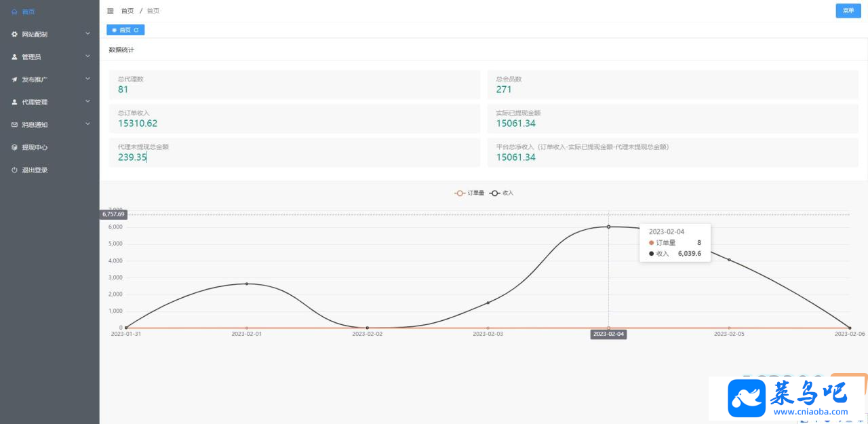Select 退出登录 to log out
Viewport: 868px width, 424px height.
point(50,170)
